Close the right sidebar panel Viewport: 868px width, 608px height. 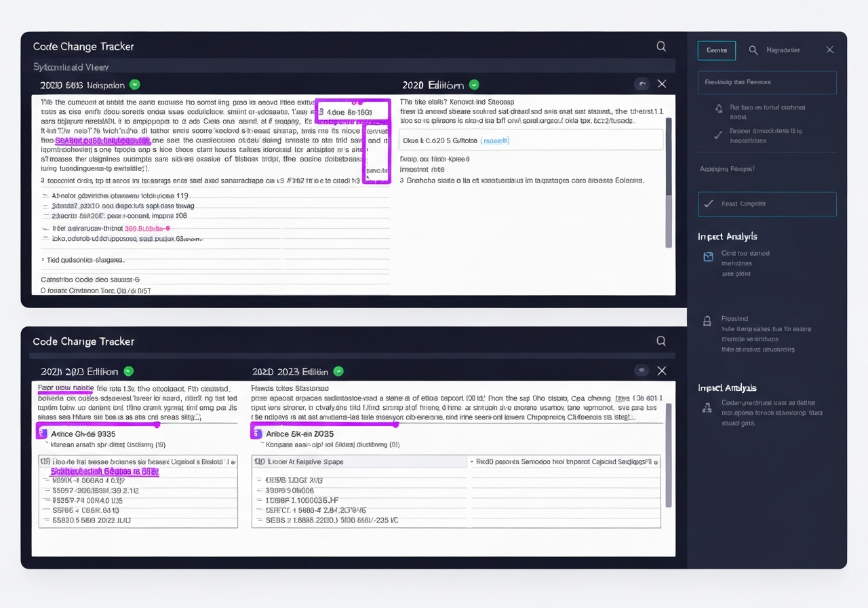(x=829, y=50)
